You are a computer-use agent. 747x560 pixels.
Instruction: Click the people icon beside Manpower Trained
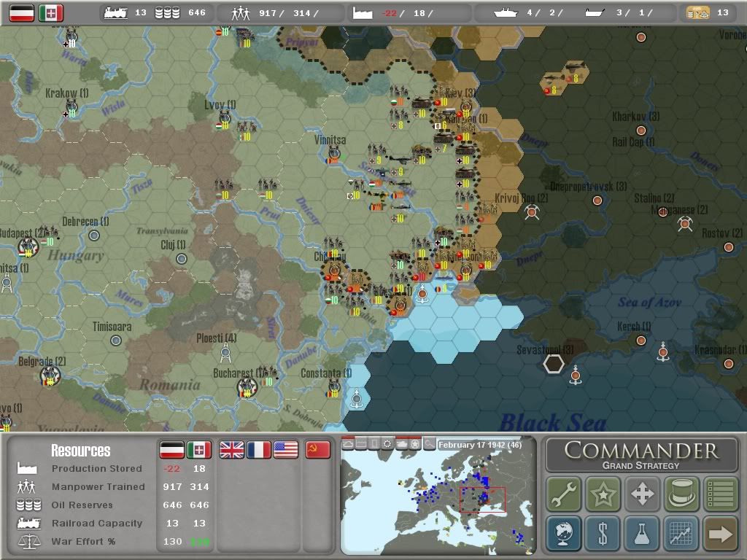pos(26,486)
